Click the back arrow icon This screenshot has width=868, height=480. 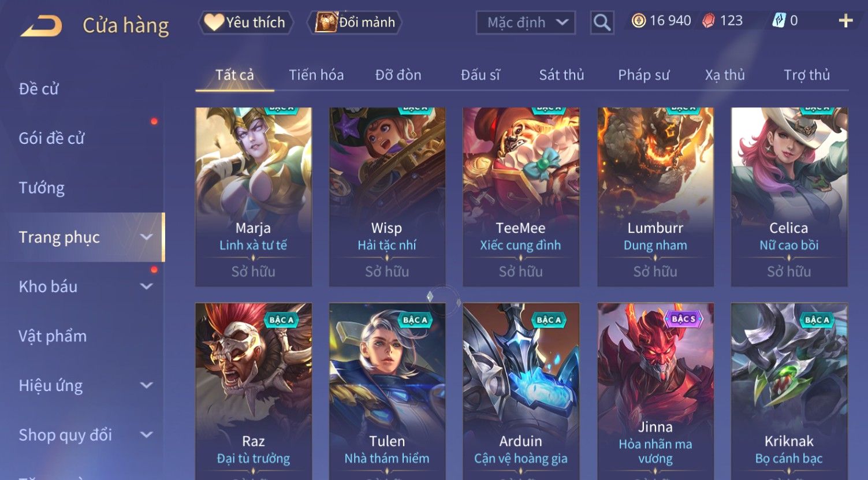pos(42,26)
